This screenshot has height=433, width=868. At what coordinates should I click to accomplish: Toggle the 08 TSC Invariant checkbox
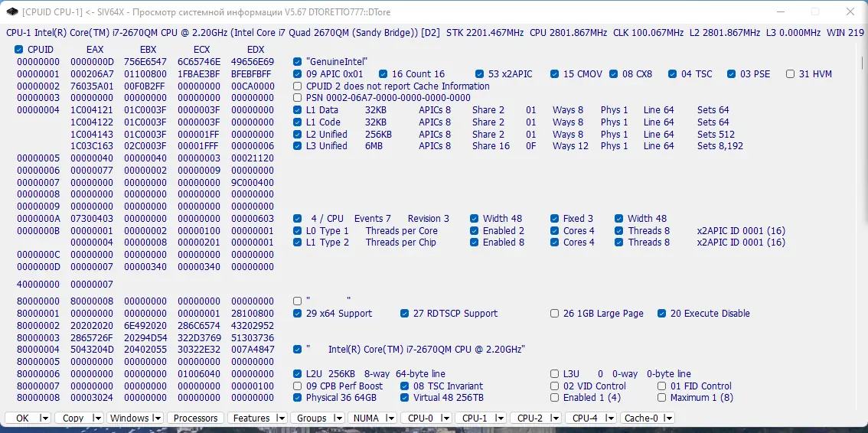point(404,386)
